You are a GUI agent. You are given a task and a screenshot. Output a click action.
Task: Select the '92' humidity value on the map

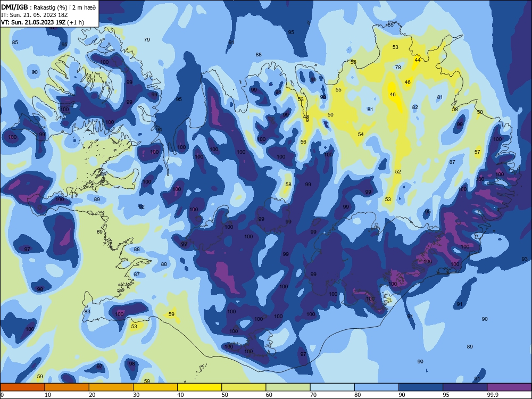tap(142, 206)
